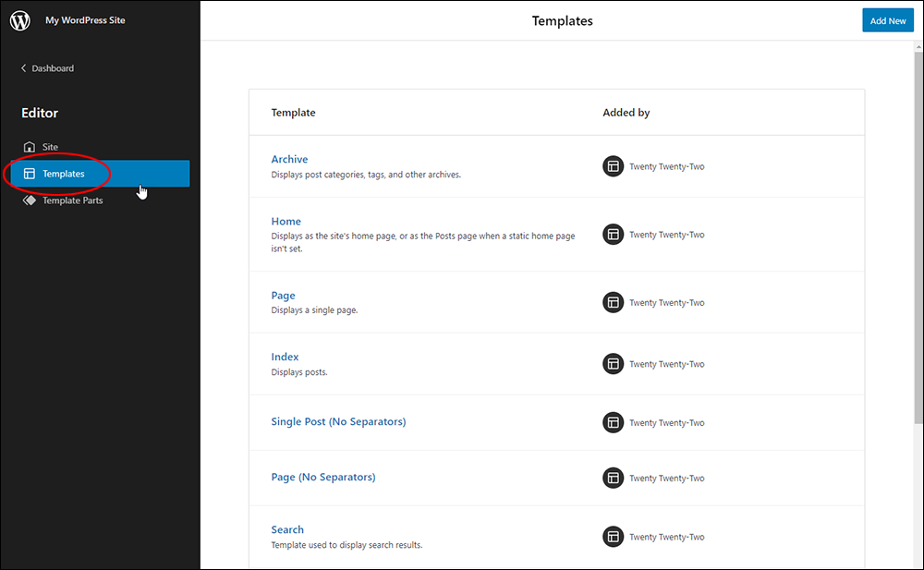Click theme icon in the Index row
The width and height of the screenshot is (924, 570).
(x=613, y=364)
